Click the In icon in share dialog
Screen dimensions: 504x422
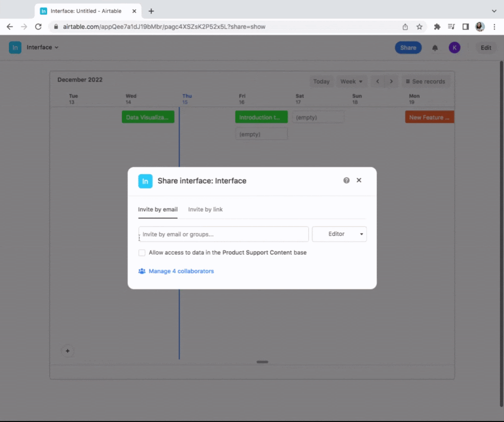click(x=145, y=181)
